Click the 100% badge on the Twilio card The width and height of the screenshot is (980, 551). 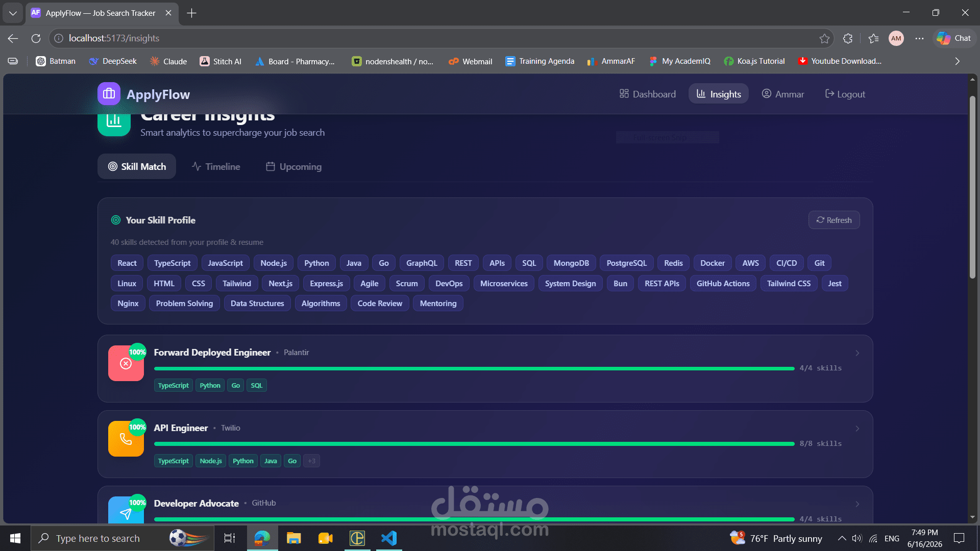point(137,427)
